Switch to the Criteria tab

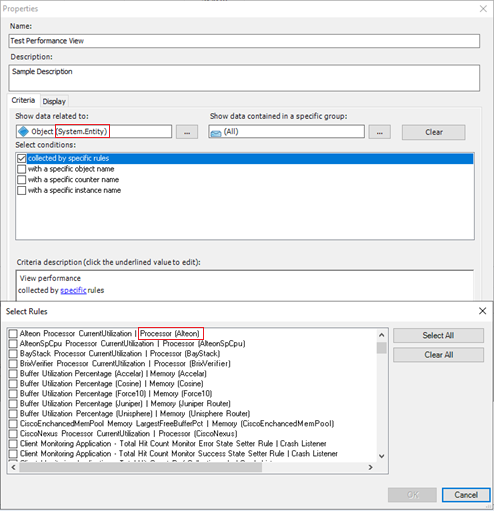pos(23,100)
